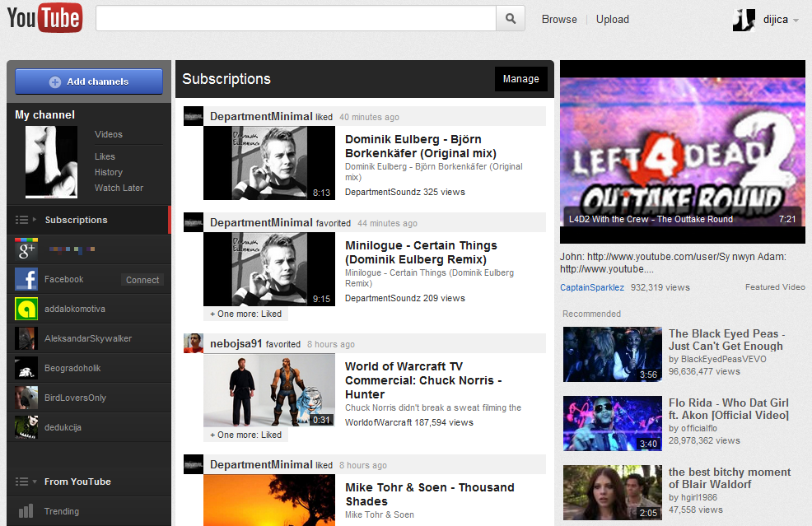This screenshot has height=526, width=812.
Task: Open History in My channel
Action: point(109,172)
